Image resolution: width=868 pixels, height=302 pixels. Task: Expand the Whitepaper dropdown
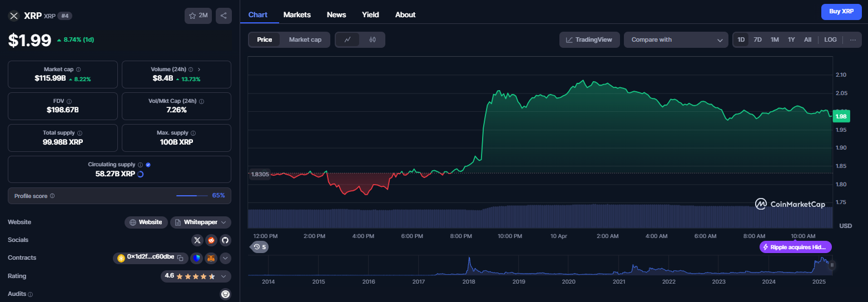[x=200, y=222]
